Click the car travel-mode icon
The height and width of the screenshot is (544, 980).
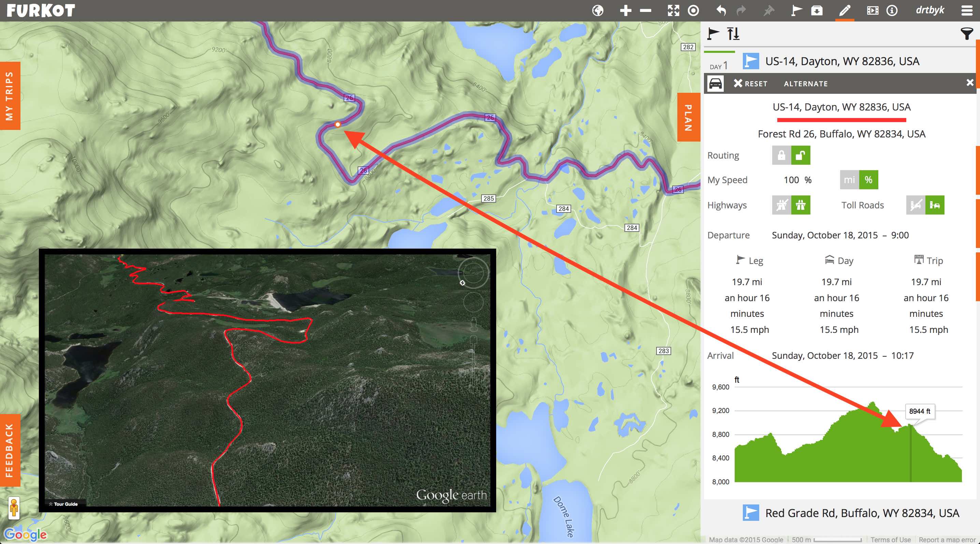(715, 83)
